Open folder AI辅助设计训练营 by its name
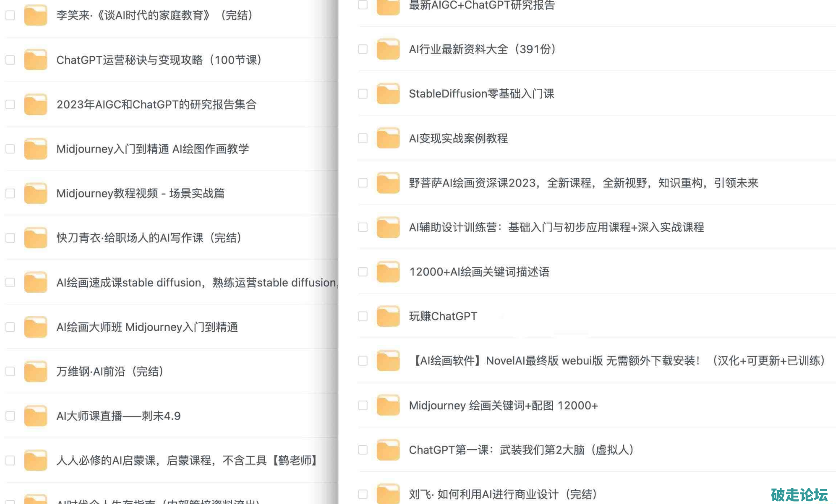The width and height of the screenshot is (836, 504). pyautogui.click(x=556, y=227)
